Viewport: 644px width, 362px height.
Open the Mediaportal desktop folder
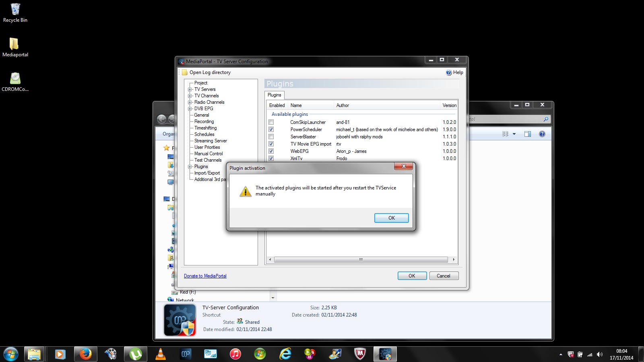click(15, 47)
